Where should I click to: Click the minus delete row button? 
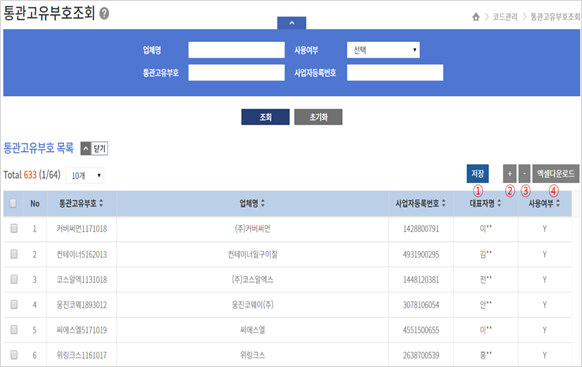coord(524,174)
